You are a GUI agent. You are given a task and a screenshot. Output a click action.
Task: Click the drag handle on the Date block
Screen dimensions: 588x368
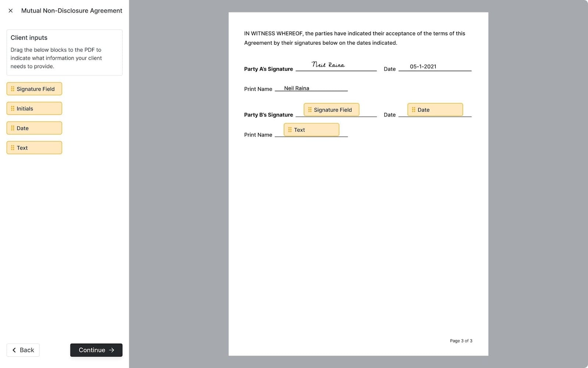click(12, 128)
